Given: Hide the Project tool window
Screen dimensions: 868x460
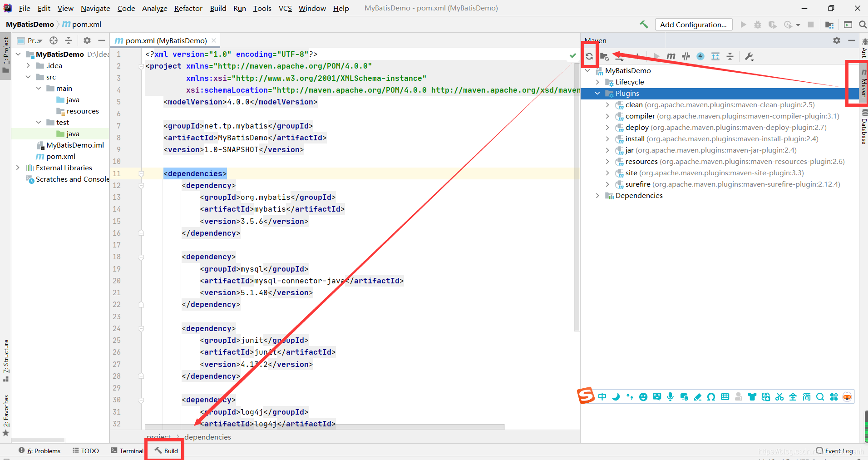Looking at the screenshot, I should (102, 40).
